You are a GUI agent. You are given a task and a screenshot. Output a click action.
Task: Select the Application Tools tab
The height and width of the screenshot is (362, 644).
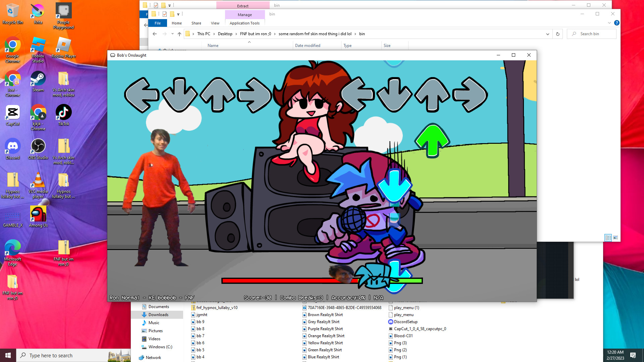point(245,23)
